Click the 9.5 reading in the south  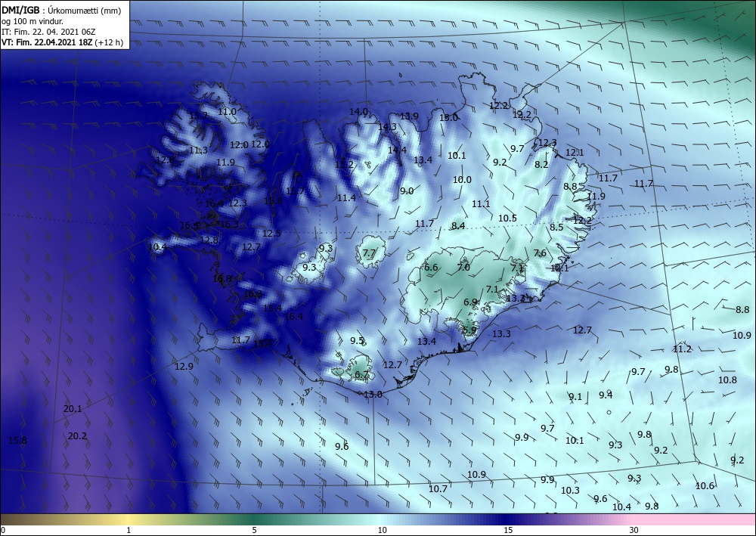pos(357,341)
